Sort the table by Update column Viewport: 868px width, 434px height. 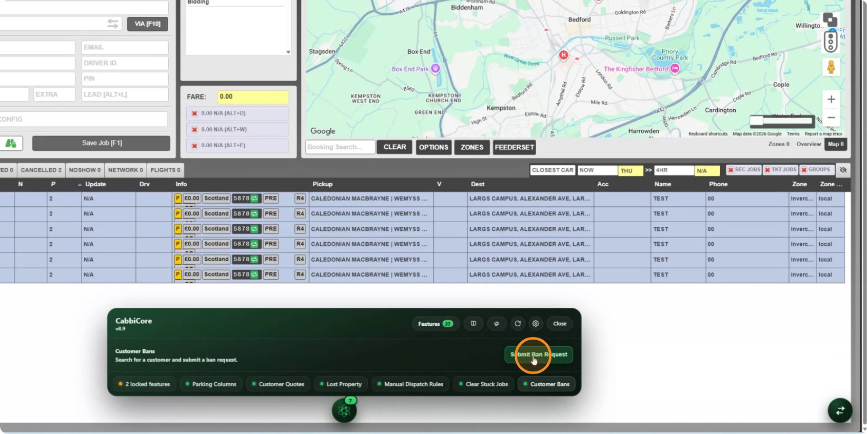(x=95, y=184)
